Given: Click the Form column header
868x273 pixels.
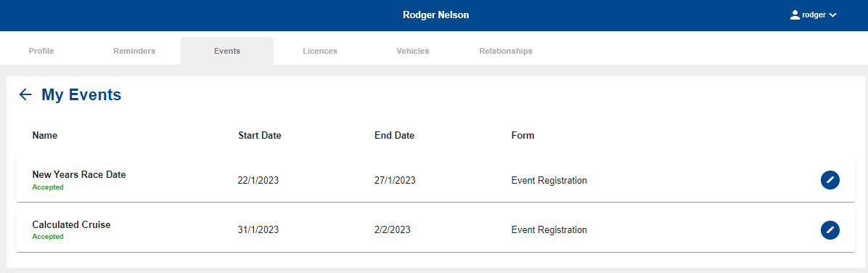Looking at the screenshot, I should [523, 135].
